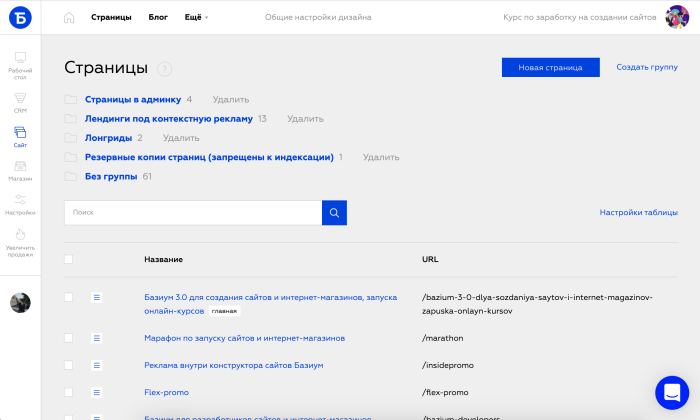Open group Без группы
Screen dimensions: 700x420
click(111, 176)
